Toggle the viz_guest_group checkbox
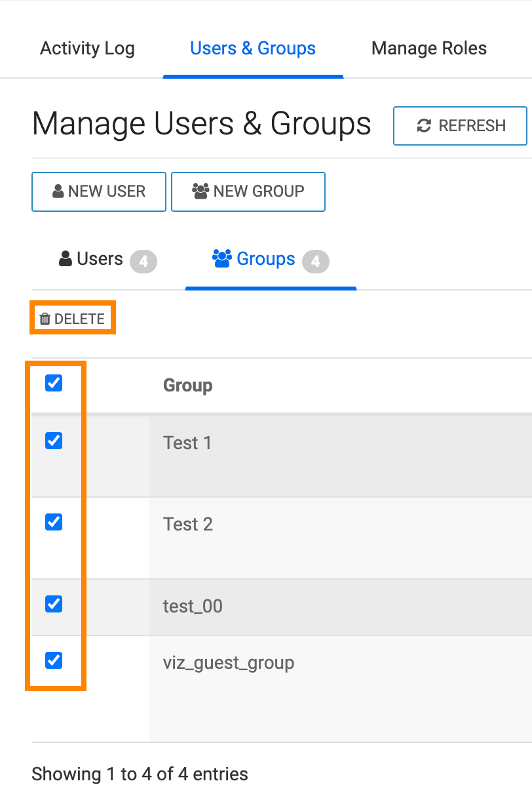 [54, 660]
